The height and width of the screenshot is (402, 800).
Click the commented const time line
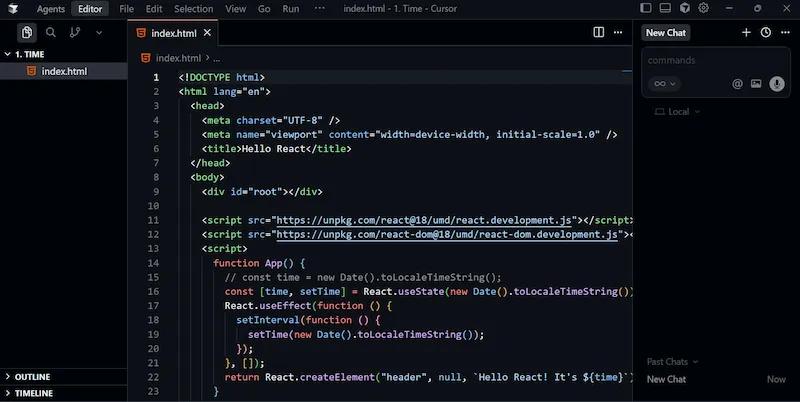click(363, 278)
